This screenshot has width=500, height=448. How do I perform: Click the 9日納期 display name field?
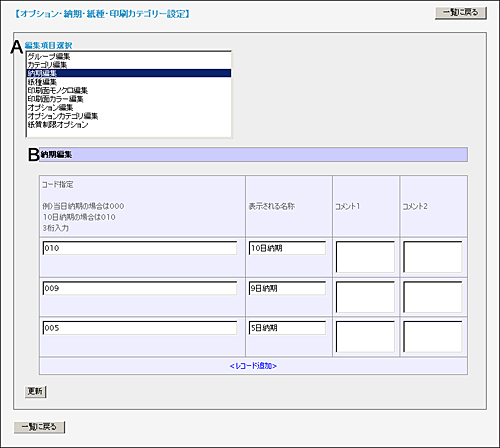tap(287, 288)
